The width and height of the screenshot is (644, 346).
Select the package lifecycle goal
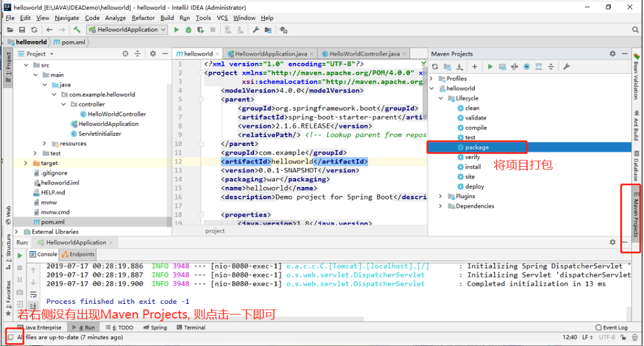(x=477, y=147)
